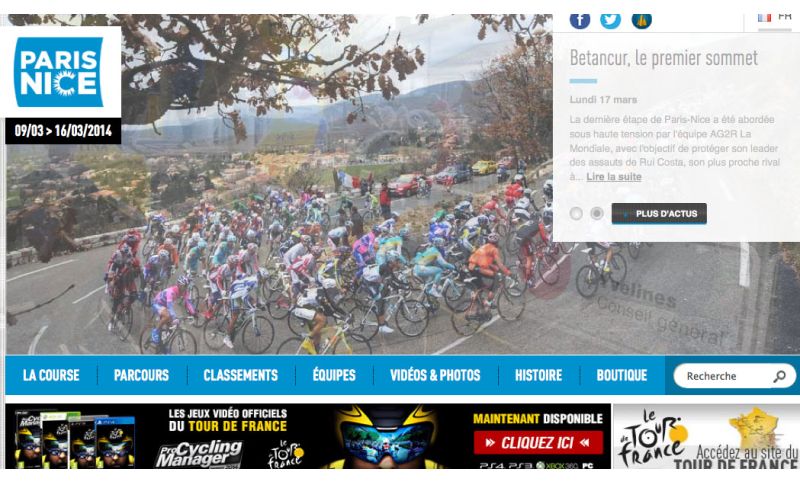The image size is (800, 484).
Task: Open the Facebook social icon
Action: pyautogui.click(x=580, y=20)
